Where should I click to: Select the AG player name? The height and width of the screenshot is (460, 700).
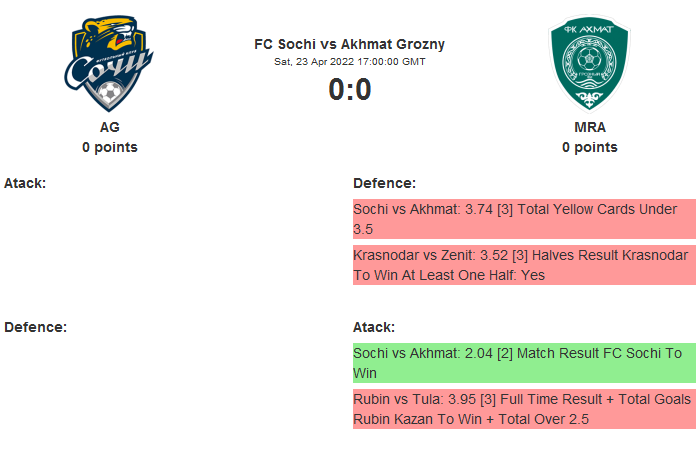tap(109, 127)
